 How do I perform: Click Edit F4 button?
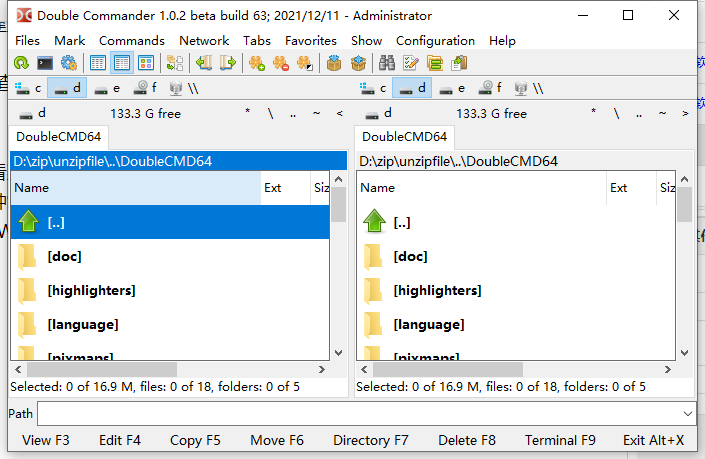120,440
